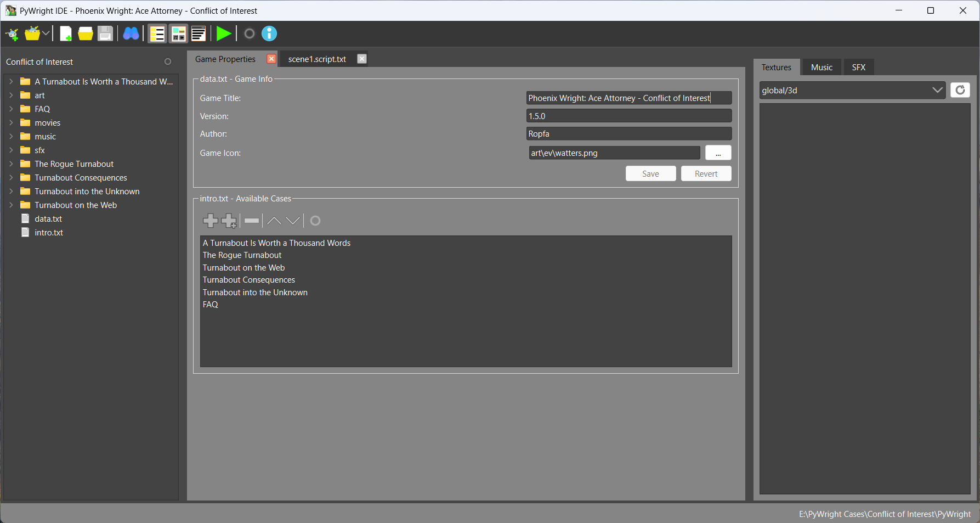Expand the A Turnabout Is Worth a Thousand W... folder

pos(11,81)
